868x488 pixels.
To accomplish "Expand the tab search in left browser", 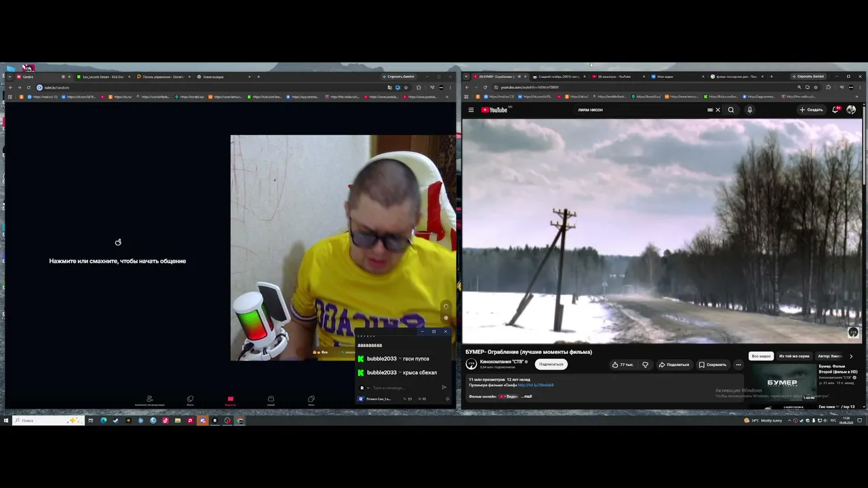I will coord(8,77).
